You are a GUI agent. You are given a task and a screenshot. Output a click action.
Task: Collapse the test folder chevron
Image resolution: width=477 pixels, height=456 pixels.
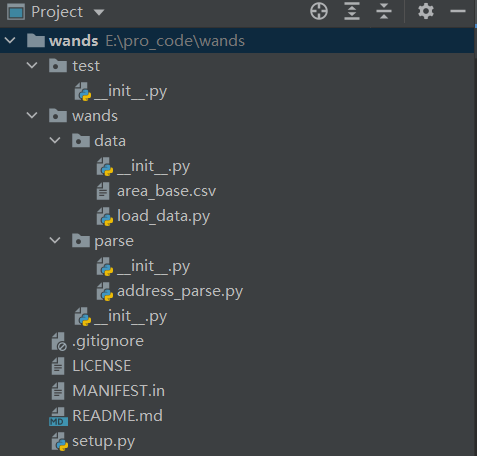pyautogui.click(x=32, y=65)
